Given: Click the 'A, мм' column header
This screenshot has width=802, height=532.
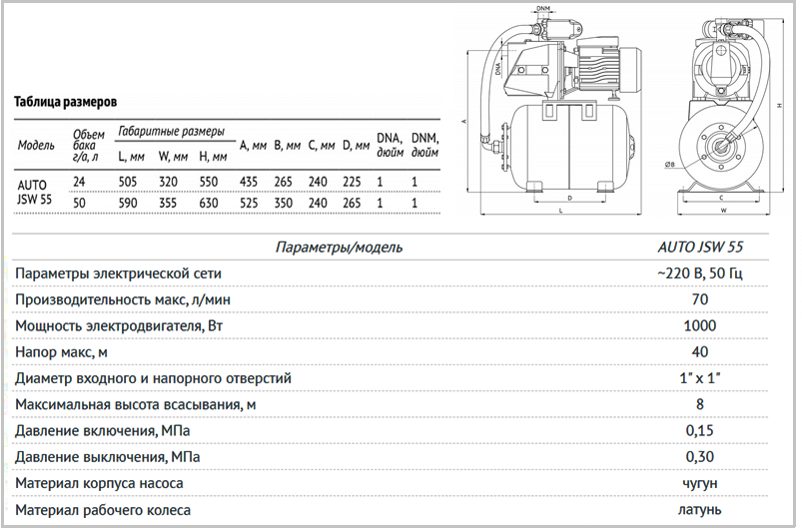Looking at the screenshot, I should [253, 146].
